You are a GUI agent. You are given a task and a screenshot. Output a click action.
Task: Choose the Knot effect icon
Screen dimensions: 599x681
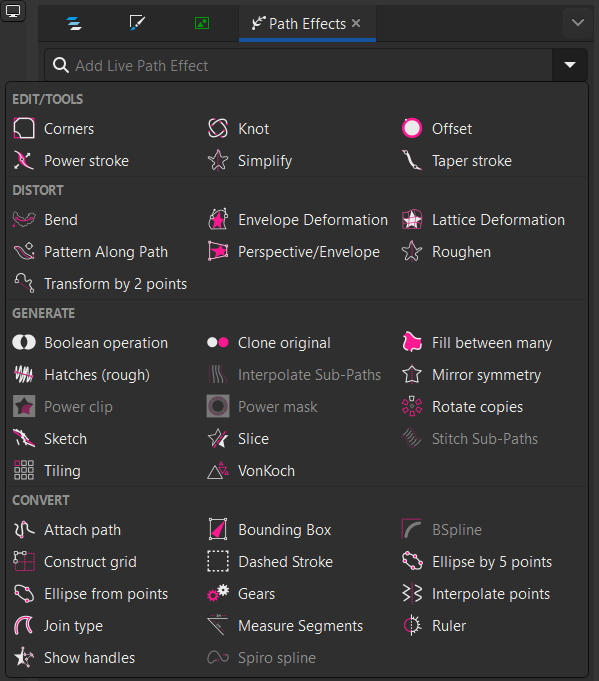218,129
